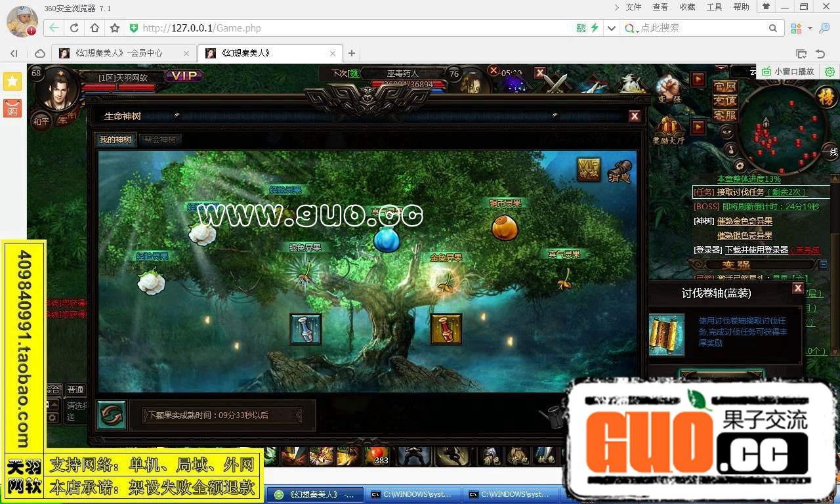
Task: Open the browser home page icon
Action: (94, 28)
